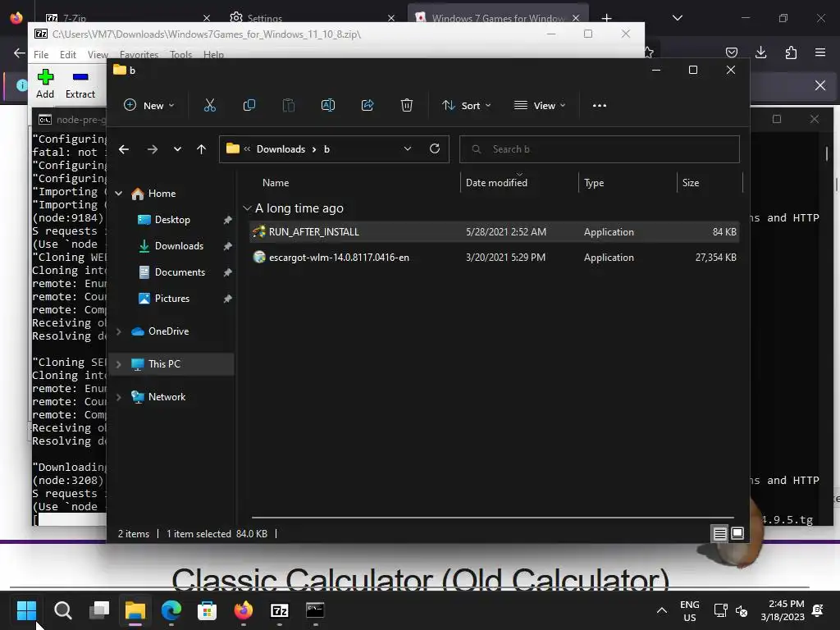Click the Cut scissors icon in Explorer toolbar
The image size is (840, 630).
click(x=209, y=106)
